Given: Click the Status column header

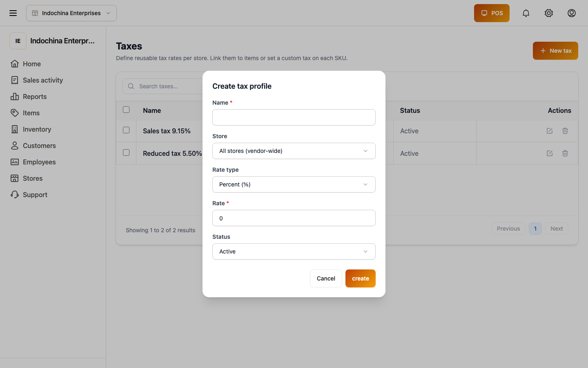Looking at the screenshot, I should coord(410,110).
